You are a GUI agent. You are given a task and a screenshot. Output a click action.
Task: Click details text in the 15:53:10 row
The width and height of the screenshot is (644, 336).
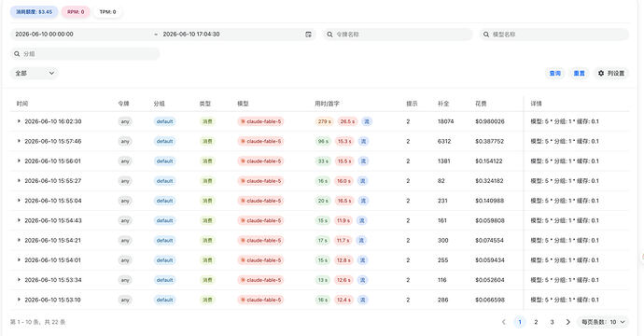click(565, 300)
